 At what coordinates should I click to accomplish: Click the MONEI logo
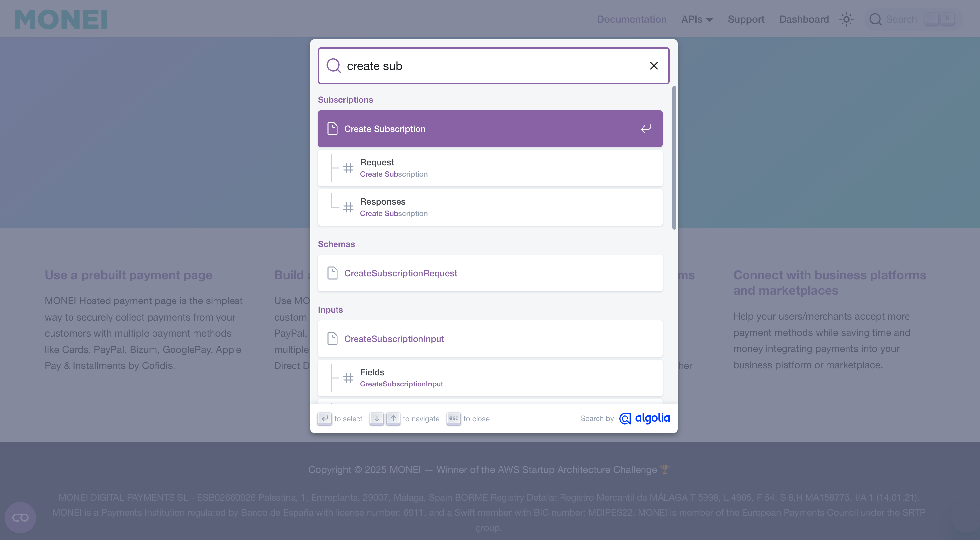pos(61,19)
